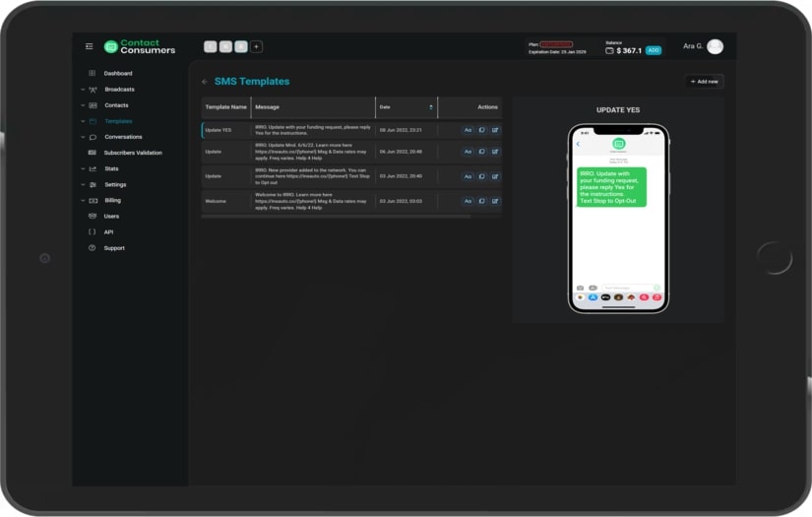812x517 pixels.
Task: Click edit icon for Update YES row
Action: [x=495, y=130]
